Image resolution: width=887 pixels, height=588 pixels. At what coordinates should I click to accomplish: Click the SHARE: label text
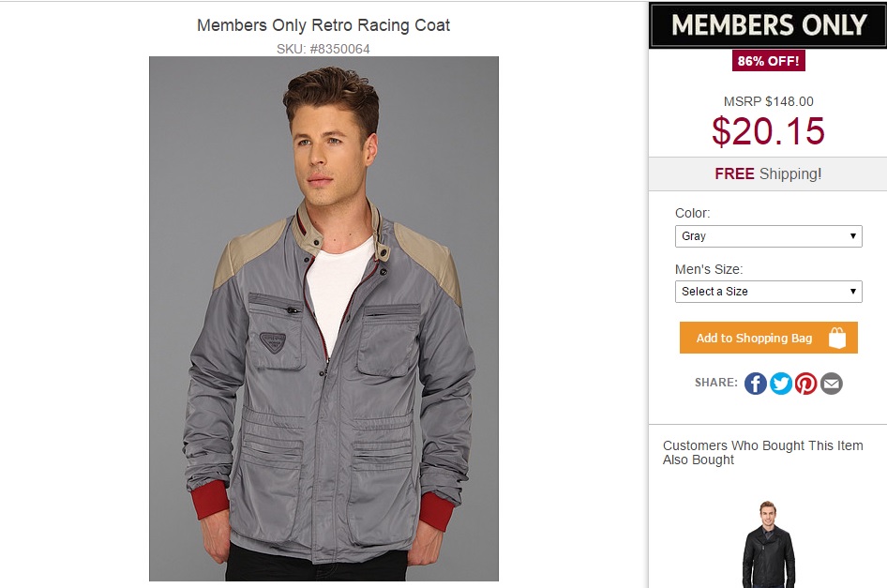point(716,383)
